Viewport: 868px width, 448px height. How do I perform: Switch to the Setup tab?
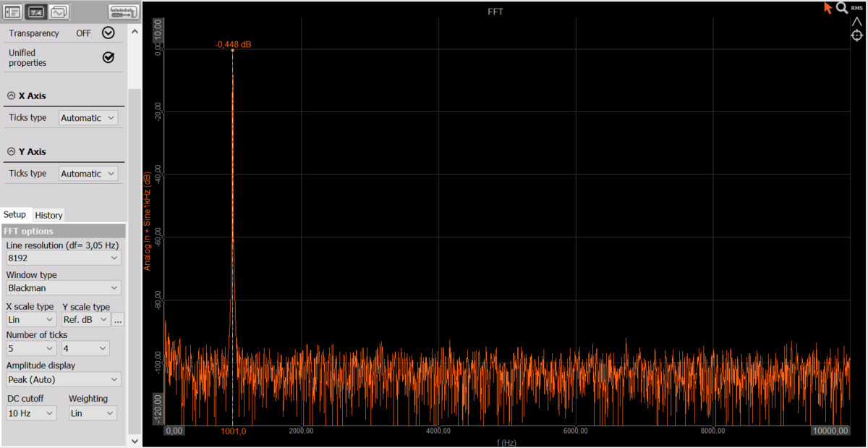[x=15, y=214]
